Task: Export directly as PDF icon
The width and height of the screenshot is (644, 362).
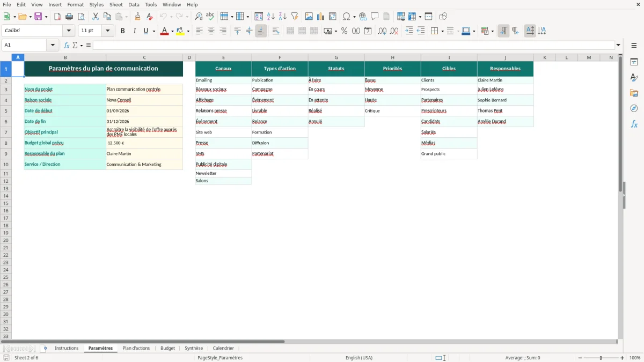Action: point(57,17)
